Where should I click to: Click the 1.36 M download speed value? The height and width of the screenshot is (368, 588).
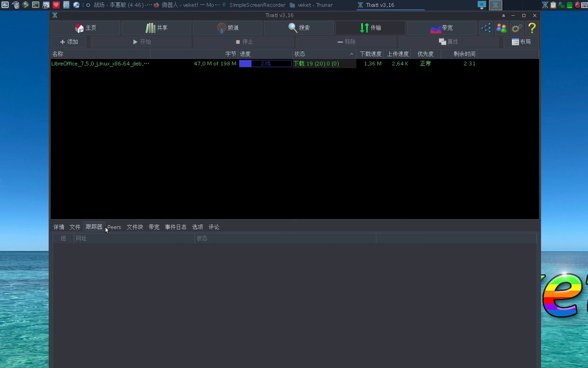pyautogui.click(x=373, y=64)
